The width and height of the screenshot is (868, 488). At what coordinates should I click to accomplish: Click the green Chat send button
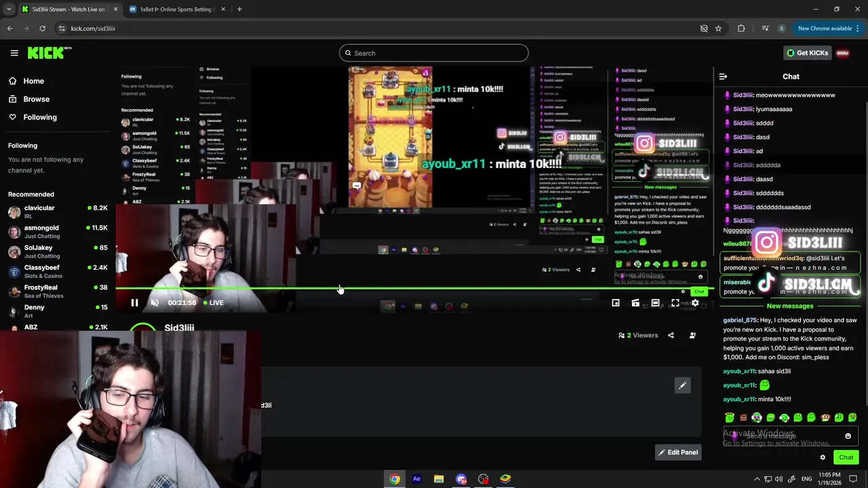point(846,457)
